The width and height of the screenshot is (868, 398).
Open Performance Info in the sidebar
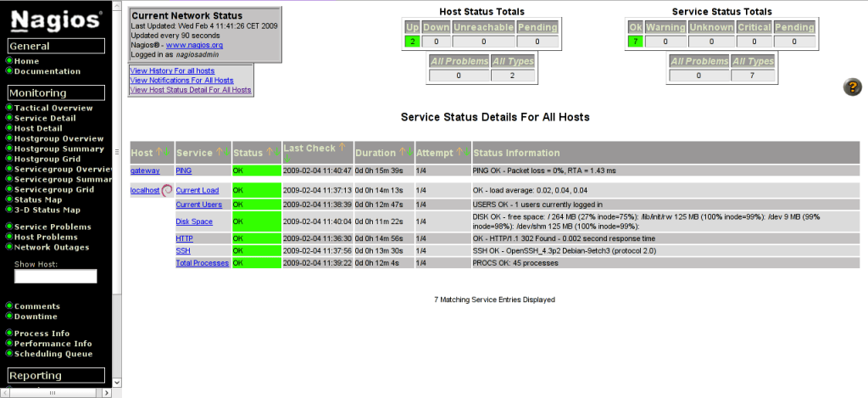point(53,344)
